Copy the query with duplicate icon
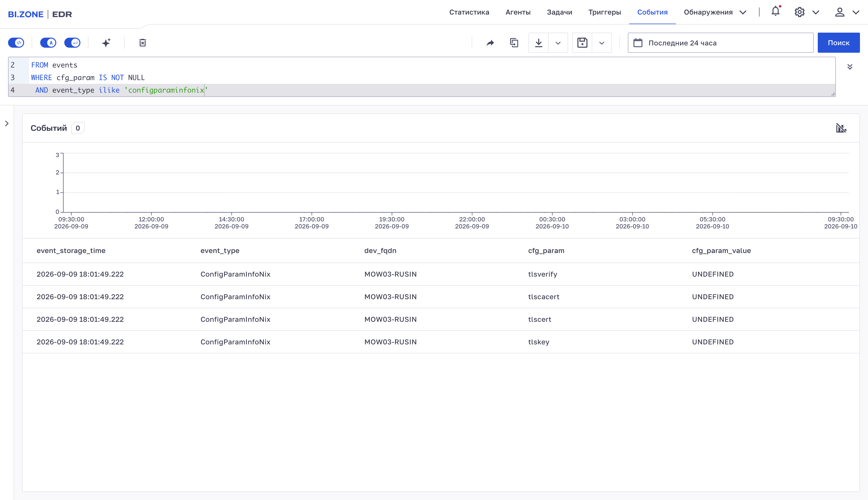The image size is (868, 500). click(x=514, y=43)
